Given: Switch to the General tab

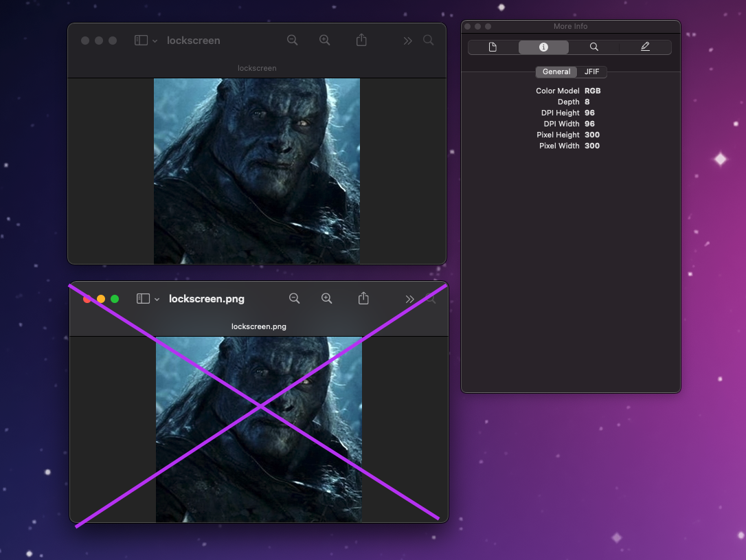Looking at the screenshot, I should [556, 72].
